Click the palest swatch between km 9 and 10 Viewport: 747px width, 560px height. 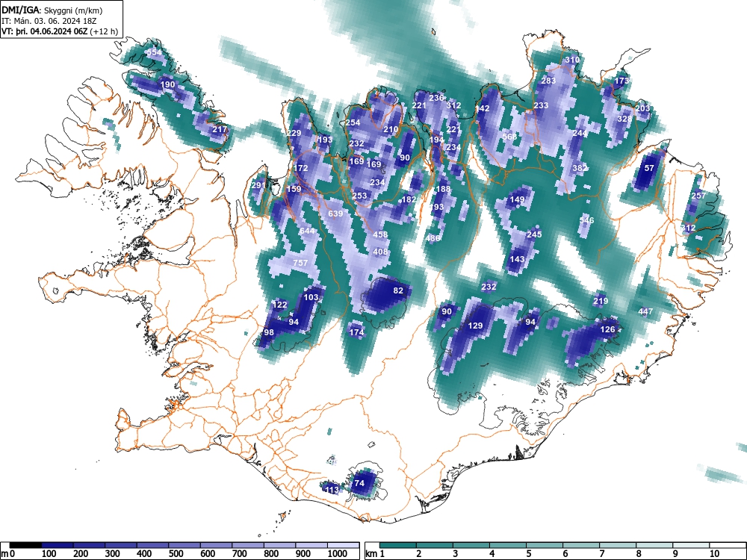point(691,545)
